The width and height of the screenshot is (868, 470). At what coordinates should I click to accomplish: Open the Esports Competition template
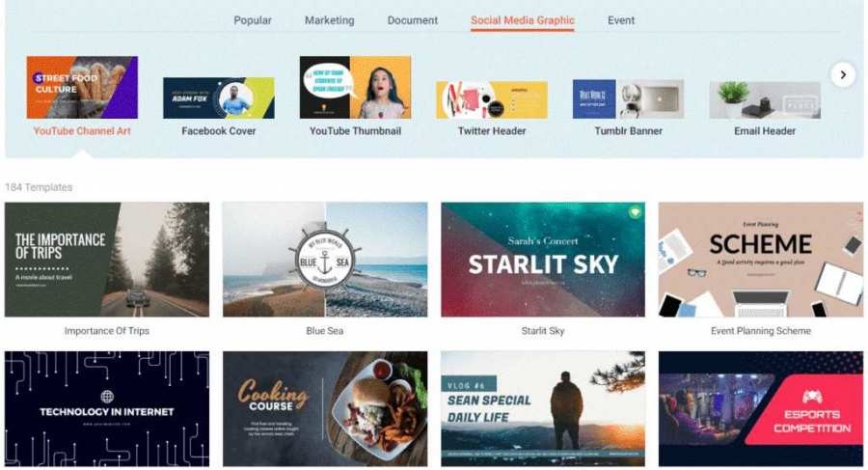coord(761,409)
